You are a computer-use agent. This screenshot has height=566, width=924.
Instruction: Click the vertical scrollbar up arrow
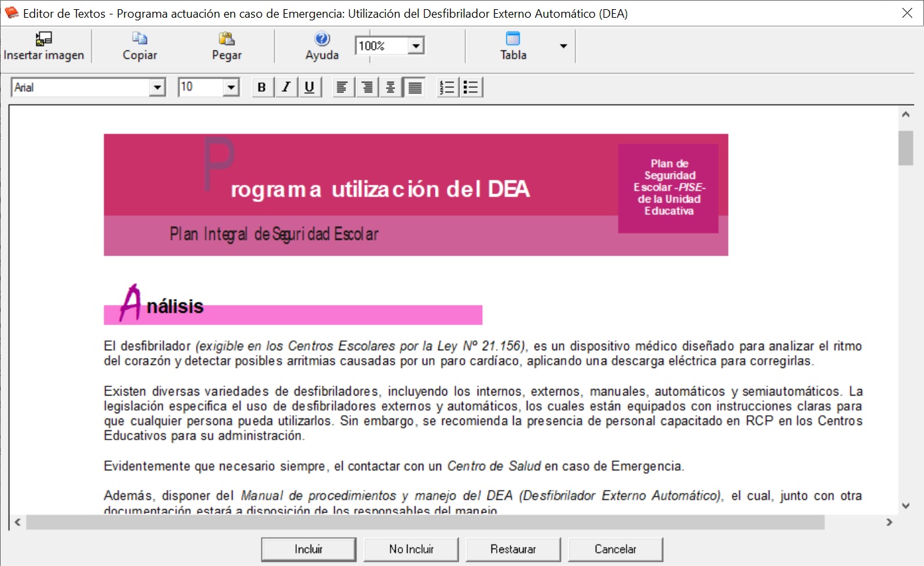[x=906, y=114]
